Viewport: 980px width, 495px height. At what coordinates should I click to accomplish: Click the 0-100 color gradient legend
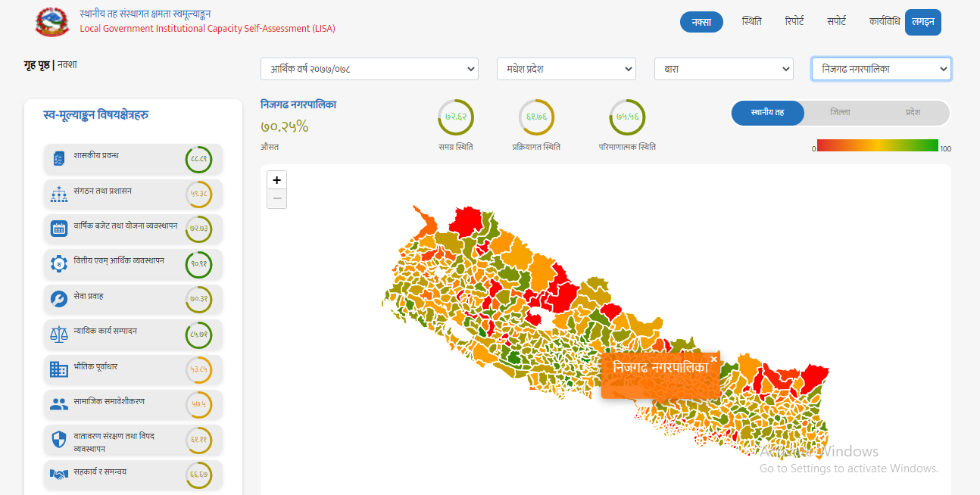[x=877, y=145]
